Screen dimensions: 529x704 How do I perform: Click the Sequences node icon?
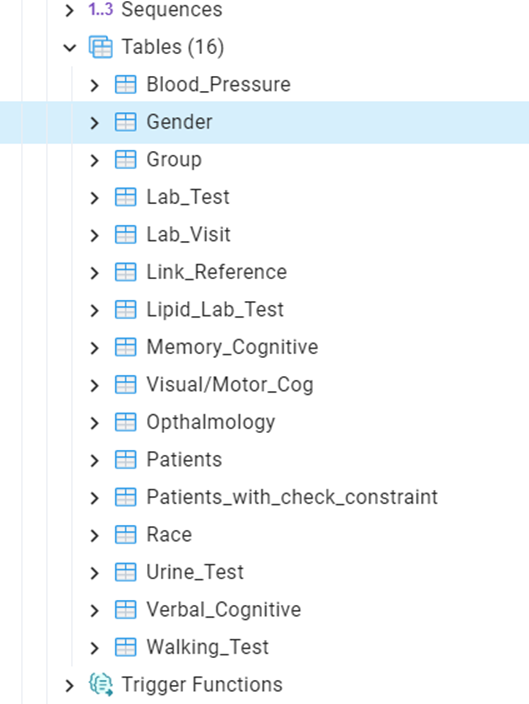coord(101,9)
